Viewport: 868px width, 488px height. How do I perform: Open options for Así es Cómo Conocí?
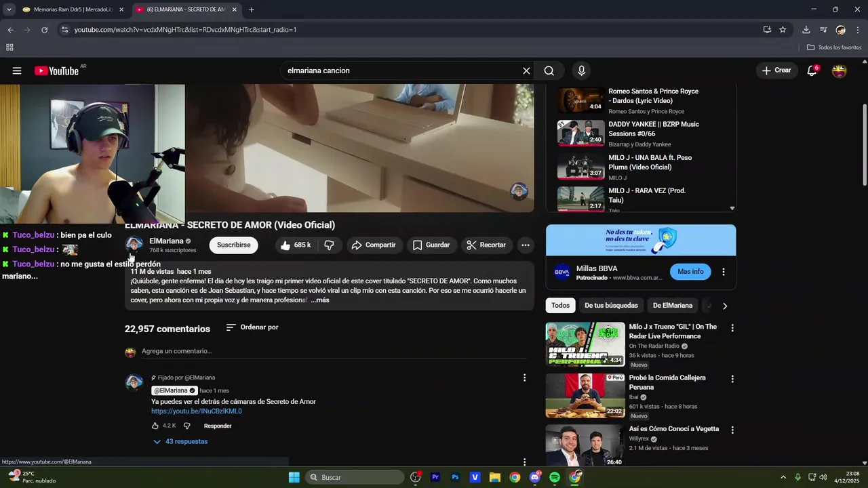[732, 430]
